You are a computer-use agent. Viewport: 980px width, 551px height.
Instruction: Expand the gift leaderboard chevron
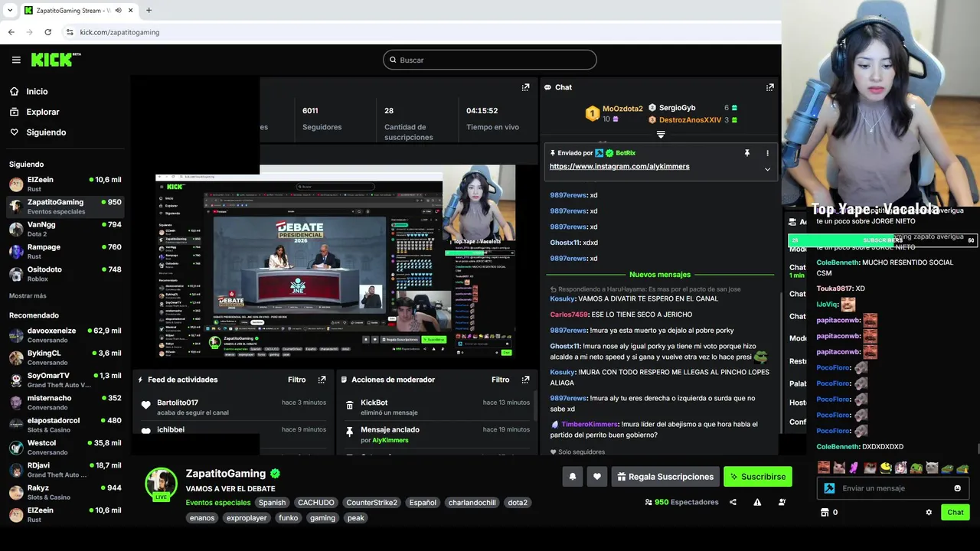(x=661, y=134)
